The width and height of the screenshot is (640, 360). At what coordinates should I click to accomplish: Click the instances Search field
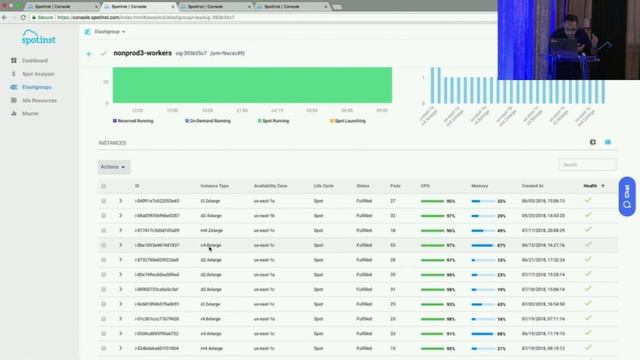[587, 164]
